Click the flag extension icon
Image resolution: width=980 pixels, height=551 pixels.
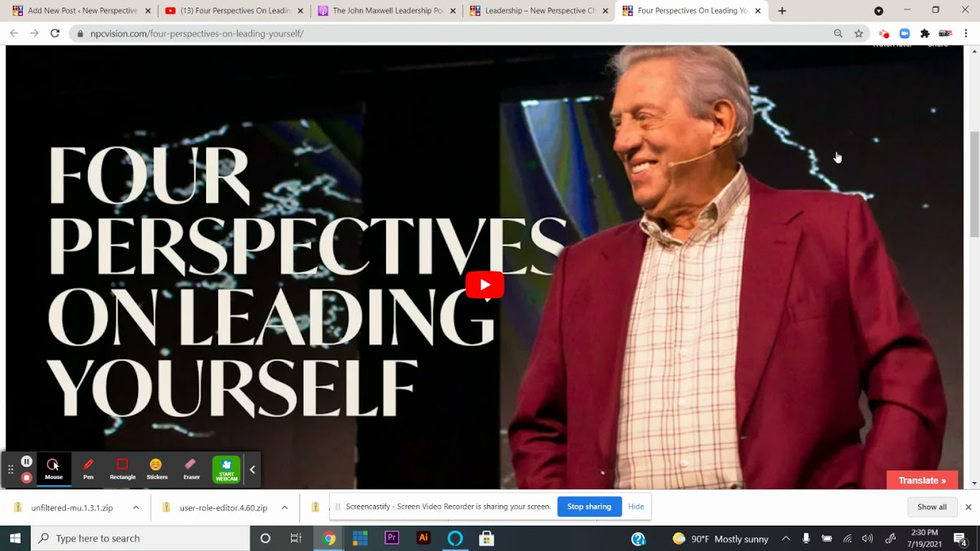pos(945,33)
